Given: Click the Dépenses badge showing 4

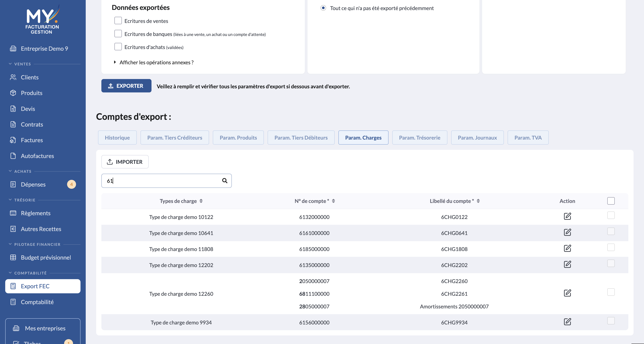Looking at the screenshot, I should (72, 184).
